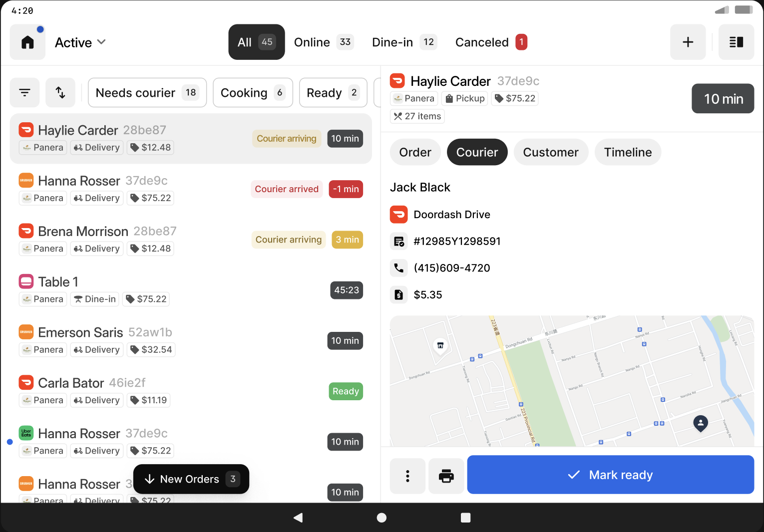Toggle the Cooking filter chip
The image size is (764, 532).
coord(253,93)
